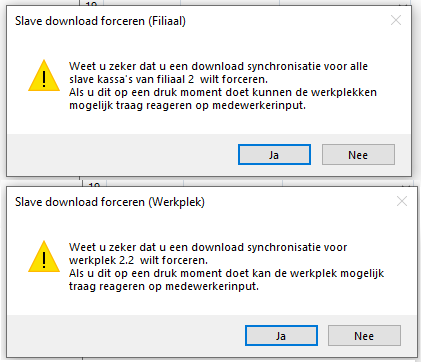Click the gray footer left of Ja in the Filiaal dialog
The image size is (421, 362).
tap(123, 155)
